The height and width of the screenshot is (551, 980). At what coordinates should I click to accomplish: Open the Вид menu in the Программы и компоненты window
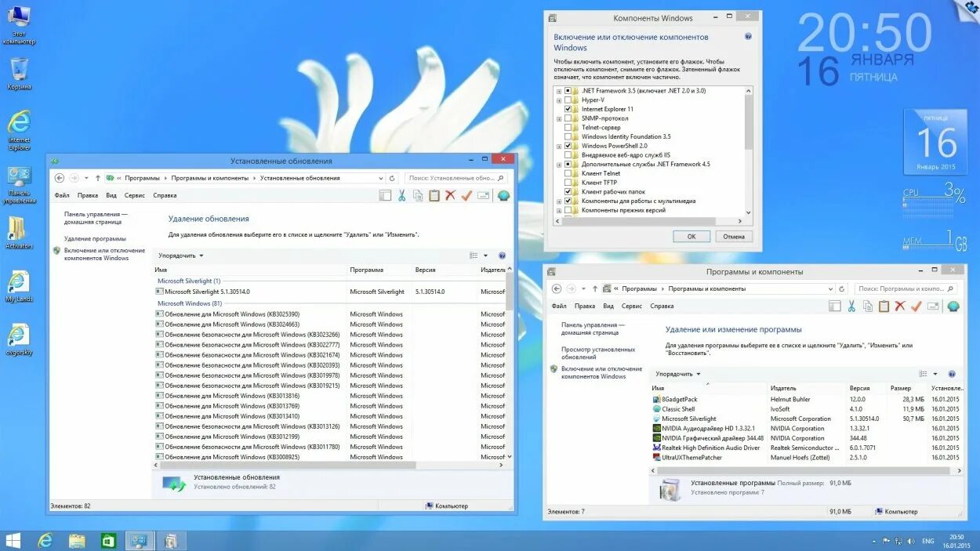tap(608, 306)
